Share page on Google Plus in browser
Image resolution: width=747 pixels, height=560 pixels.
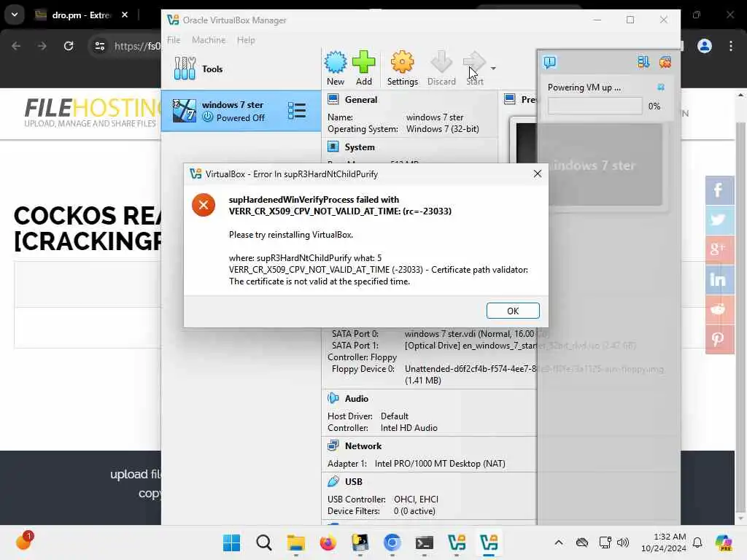719,249
